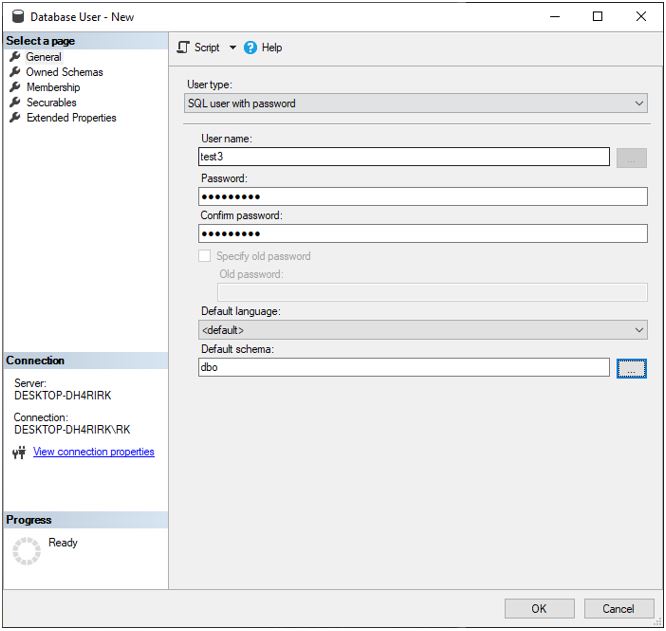Viewport: 666px width, 631px height.
Task: Toggle the Specify old password checkbox
Action: [x=205, y=256]
